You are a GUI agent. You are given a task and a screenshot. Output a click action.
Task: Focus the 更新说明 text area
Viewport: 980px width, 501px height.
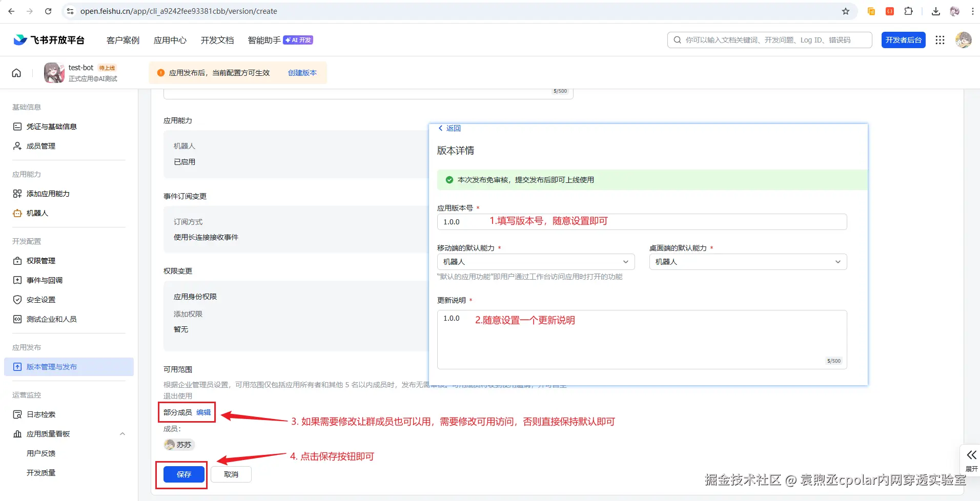click(x=642, y=339)
